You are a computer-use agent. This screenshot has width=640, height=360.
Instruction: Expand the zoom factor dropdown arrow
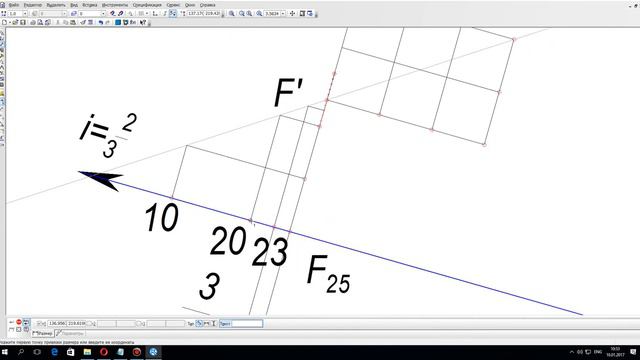(283, 13)
